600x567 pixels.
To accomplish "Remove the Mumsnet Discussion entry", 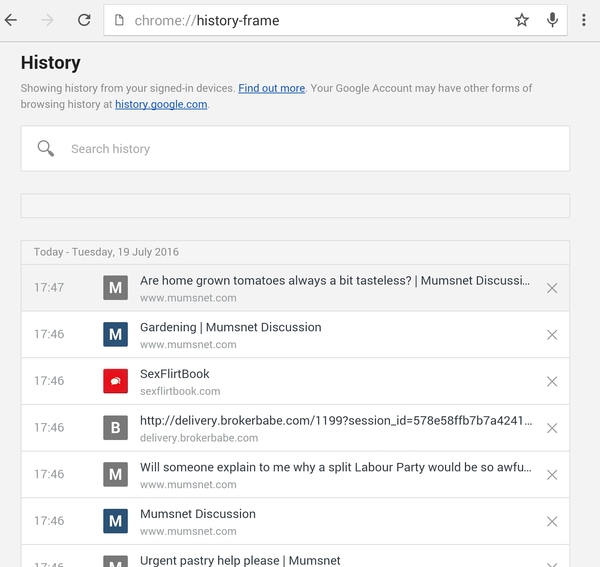I will [552, 521].
